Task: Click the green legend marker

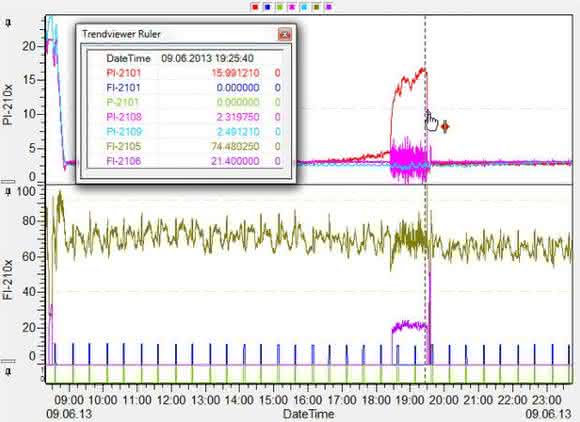Action: tap(280, 7)
